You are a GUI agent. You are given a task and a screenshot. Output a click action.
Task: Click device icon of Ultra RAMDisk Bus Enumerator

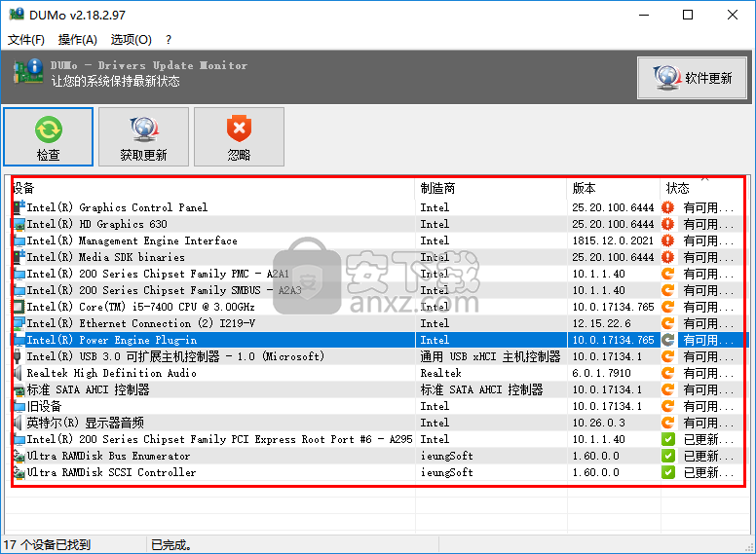coord(19,456)
